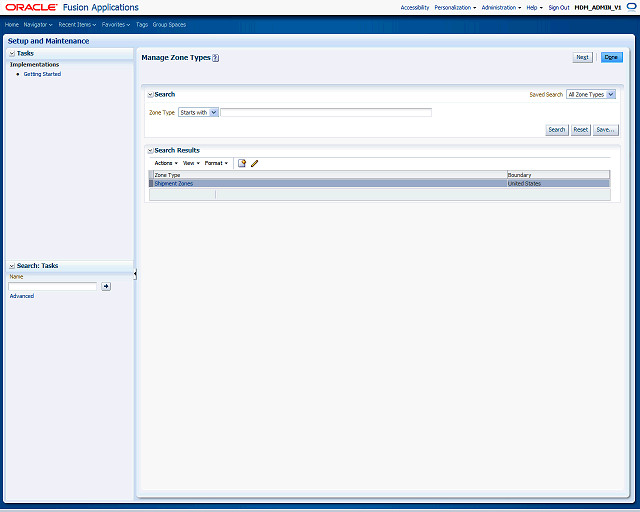Open the Starts with operator dropdown
Screen dimensions: 640x512
[198, 112]
